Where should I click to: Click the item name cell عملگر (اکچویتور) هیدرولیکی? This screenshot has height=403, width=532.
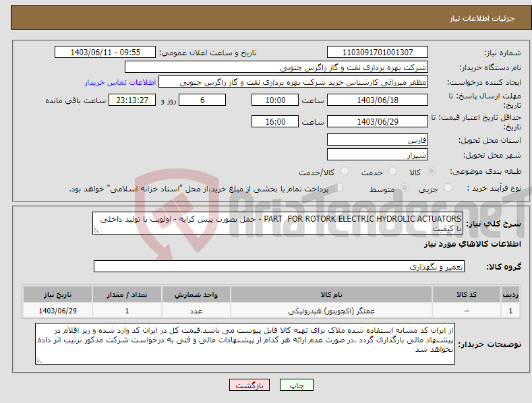331,311
